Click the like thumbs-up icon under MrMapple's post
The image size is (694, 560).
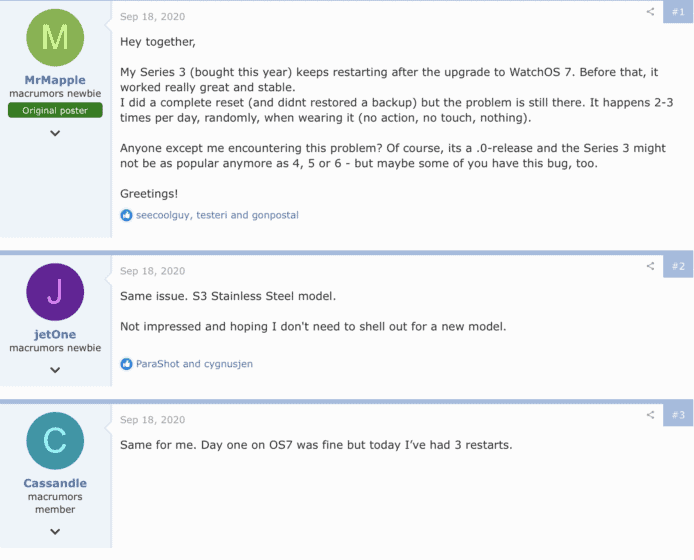pyautogui.click(x=126, y=215)
